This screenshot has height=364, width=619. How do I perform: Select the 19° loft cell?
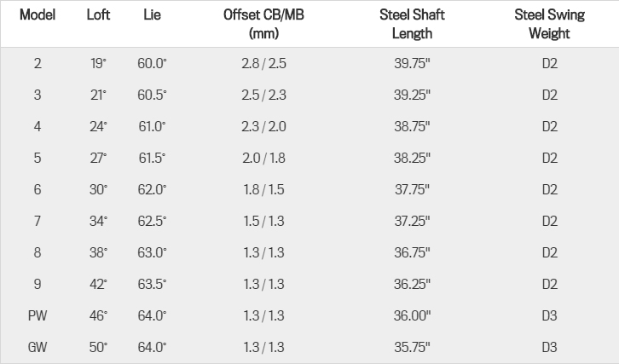[x=98, y=63]
